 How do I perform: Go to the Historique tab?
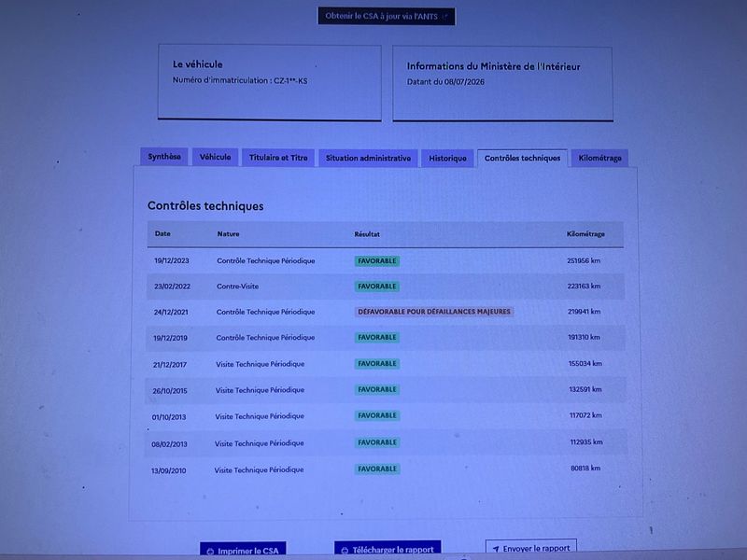click(x=447, y=158)
